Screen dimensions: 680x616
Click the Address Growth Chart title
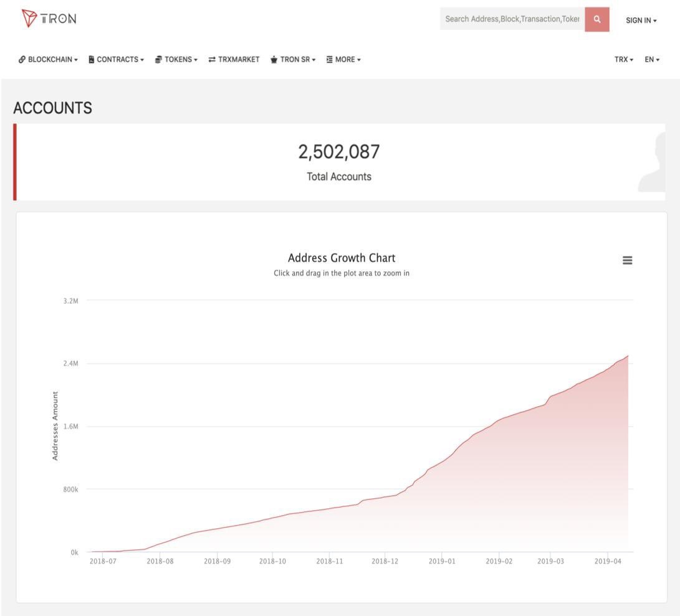pos(342,258)
